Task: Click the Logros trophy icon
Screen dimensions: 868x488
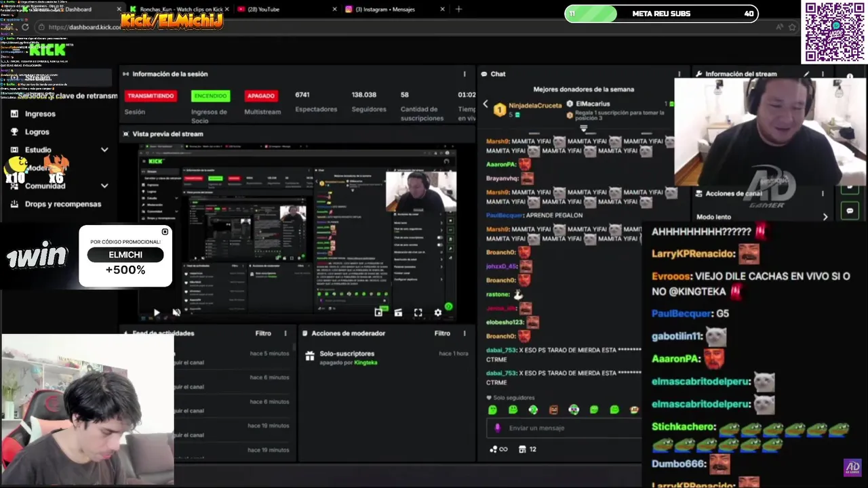Action: coord(14,132)
